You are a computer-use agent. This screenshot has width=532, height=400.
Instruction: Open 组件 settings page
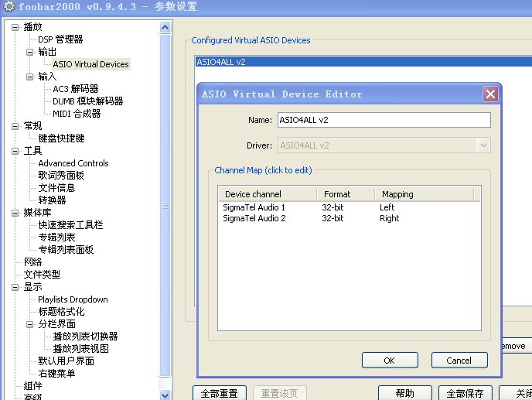point(32,386)
